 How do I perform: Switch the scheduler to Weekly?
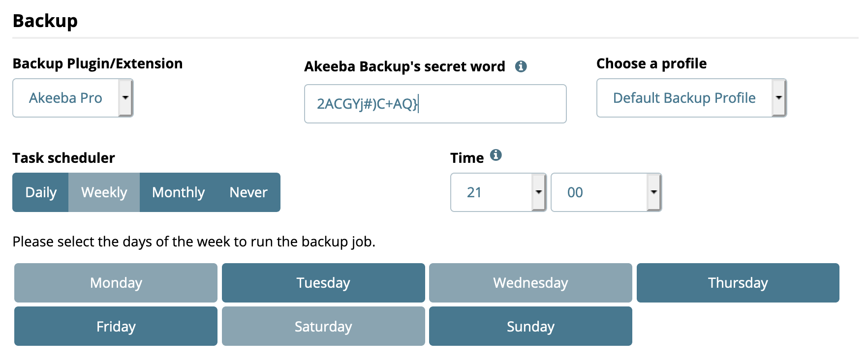coord(104,192)
